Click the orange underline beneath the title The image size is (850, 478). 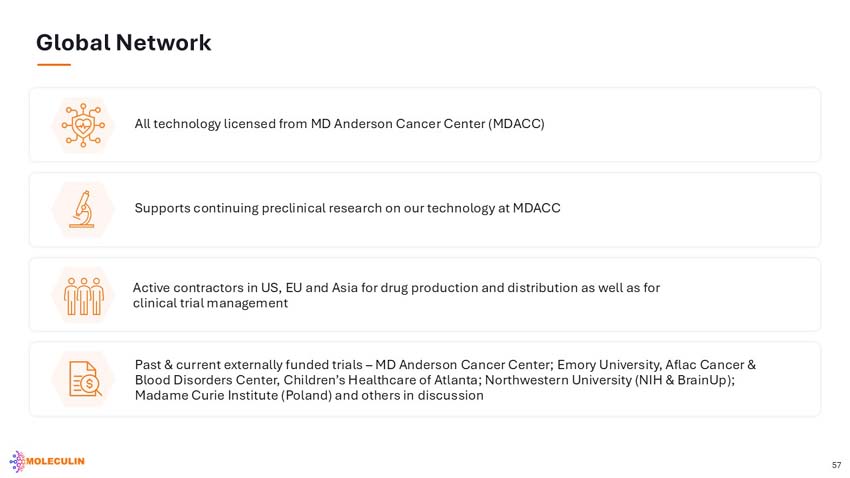coord(54,64)
